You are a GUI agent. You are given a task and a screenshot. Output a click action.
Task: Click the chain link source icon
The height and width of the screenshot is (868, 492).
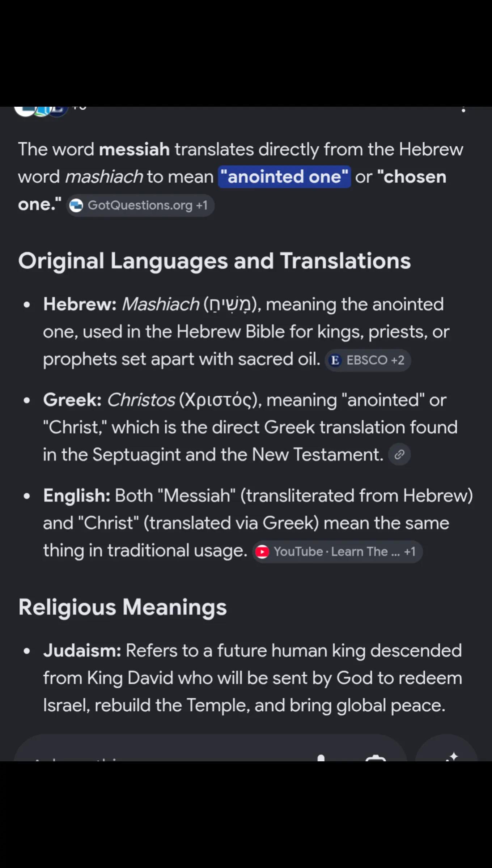point(399,454)
